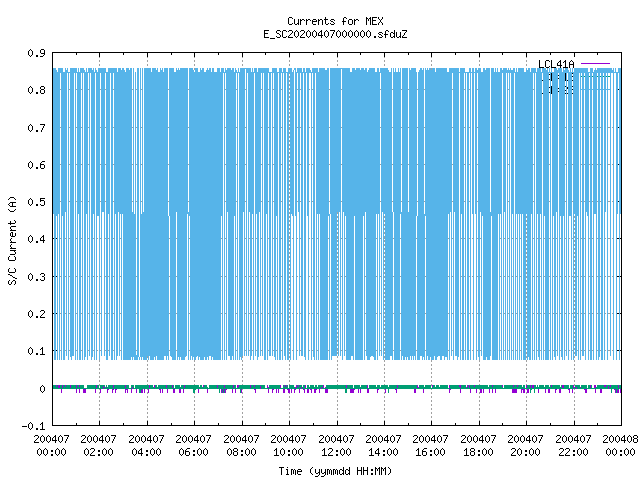The image size is (640, 480).
Task: Click the 0.1 y-axis tick label
Action: 36,351
